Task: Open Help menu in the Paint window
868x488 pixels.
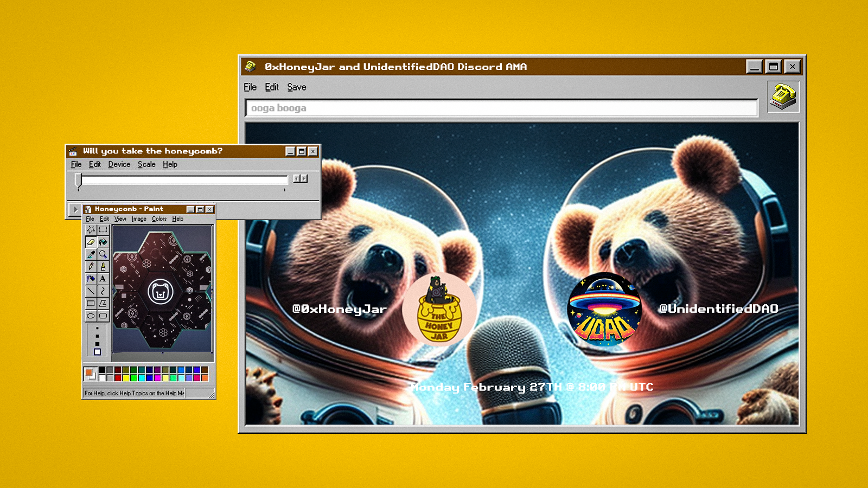Action: 178,219
